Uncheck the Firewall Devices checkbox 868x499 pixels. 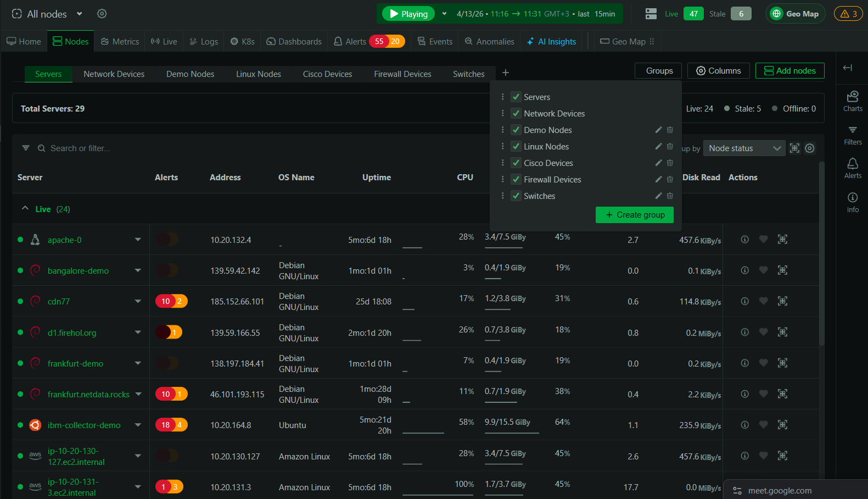[516, 180]
